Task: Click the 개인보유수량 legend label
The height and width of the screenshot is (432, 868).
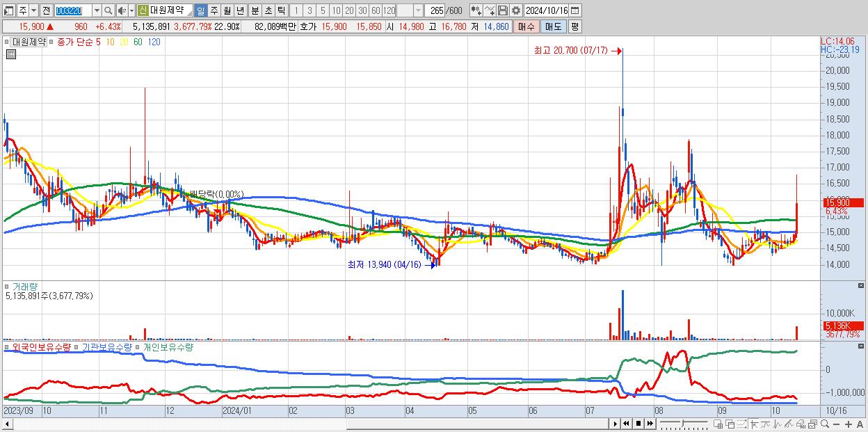Action: point(168,346)
